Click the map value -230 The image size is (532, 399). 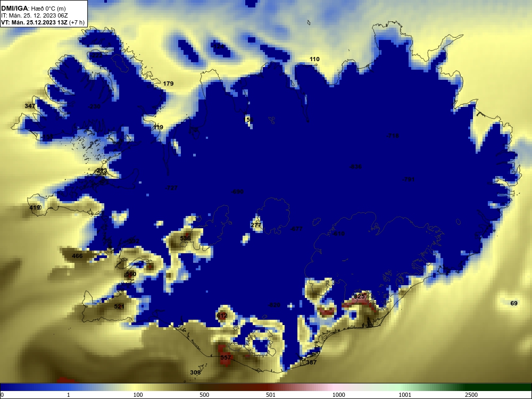[94, 106]
